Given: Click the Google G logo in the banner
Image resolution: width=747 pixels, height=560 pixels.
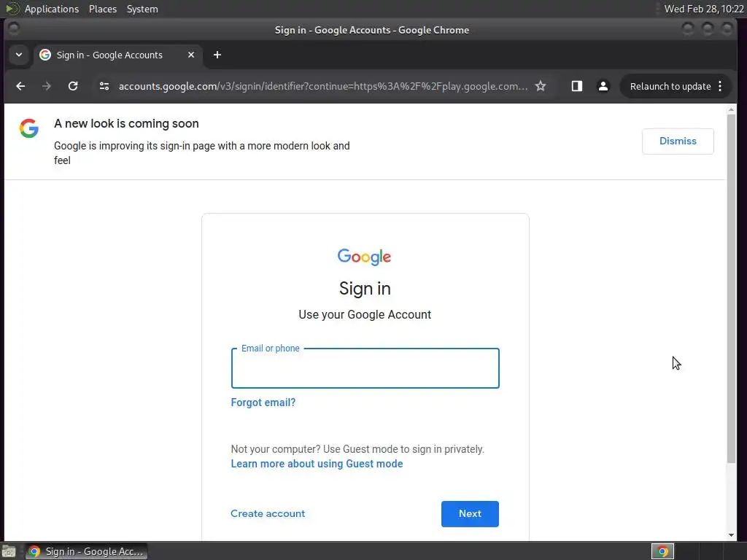Looking at the screenshot, I should [29, 128].
